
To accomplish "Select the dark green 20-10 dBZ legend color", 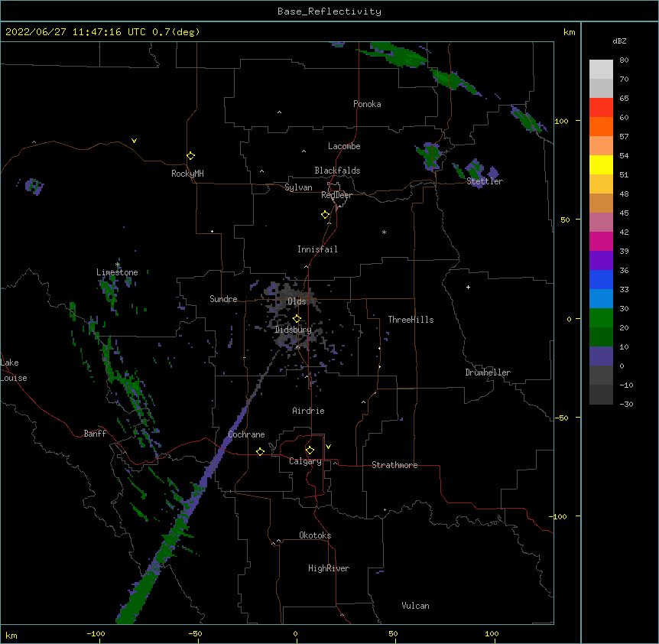I will 601,337.
